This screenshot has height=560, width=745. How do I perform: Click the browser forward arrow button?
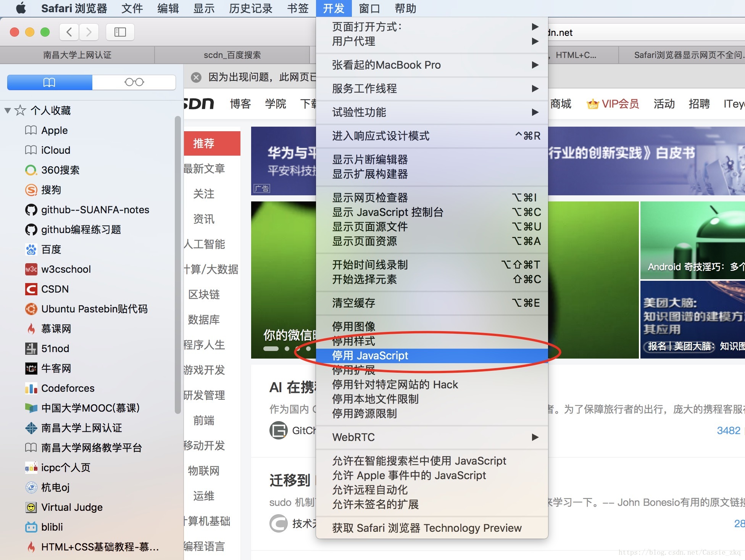pyautogui.click(x=89, y=32)
